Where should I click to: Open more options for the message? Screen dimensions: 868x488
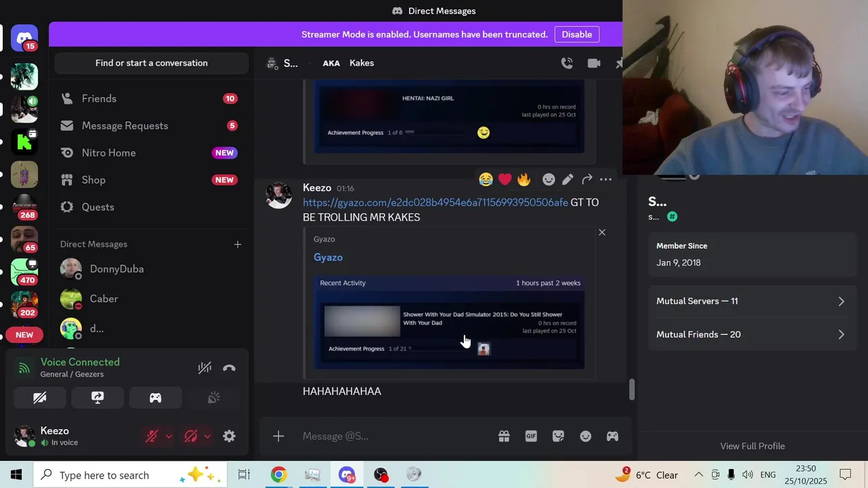click(x=606, y=180)
